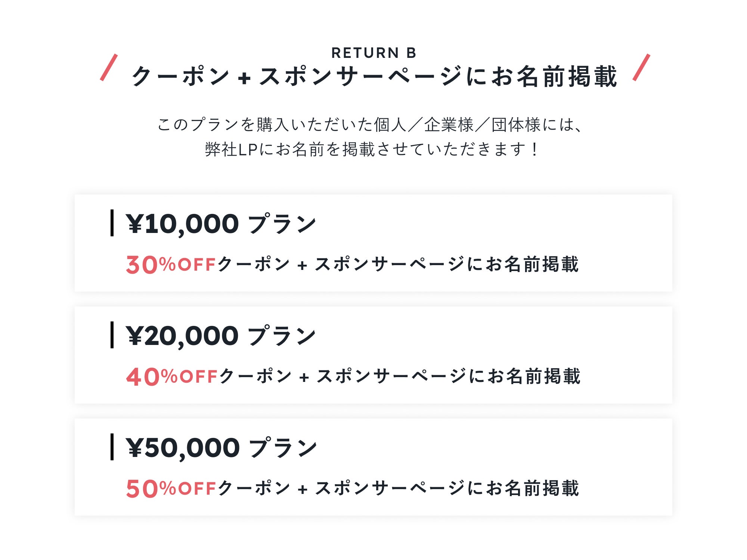Click the red 50%OFF text
Screen dimensions: 747x560
(171, 489)
